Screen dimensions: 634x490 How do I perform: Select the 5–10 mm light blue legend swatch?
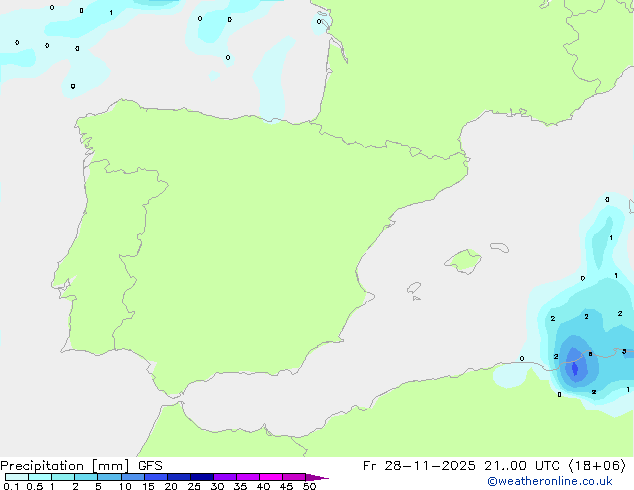(x=110, y=477)
